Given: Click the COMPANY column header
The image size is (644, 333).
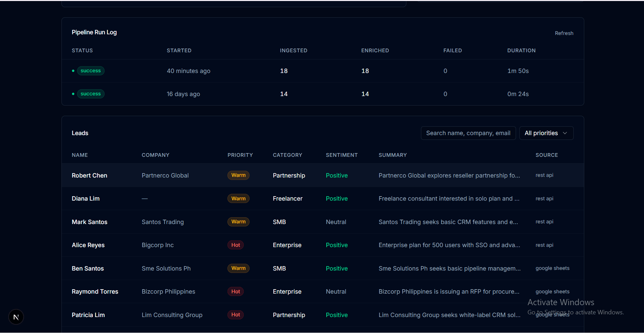Looking at the screenshot, I should coord(155,155).
